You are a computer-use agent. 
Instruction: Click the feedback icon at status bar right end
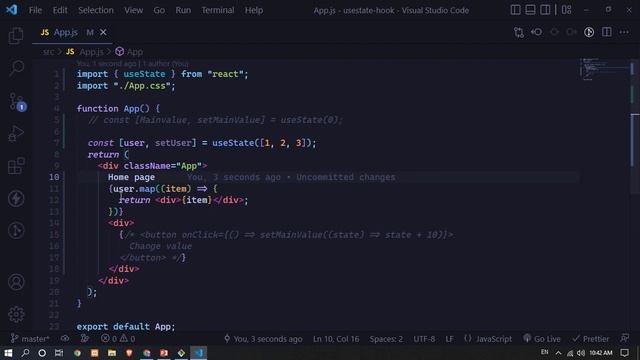(x=624, y=339)
